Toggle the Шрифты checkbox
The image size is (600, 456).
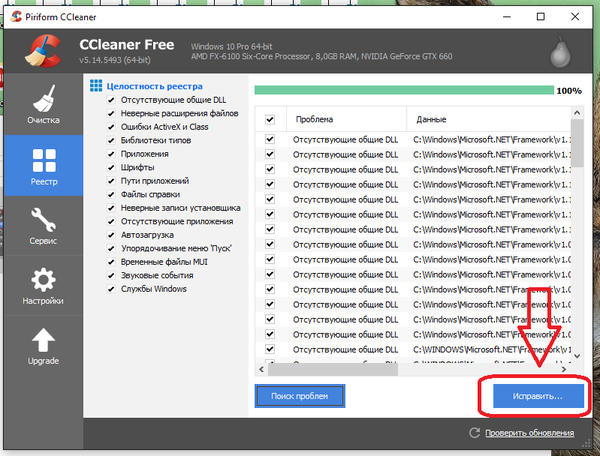point(111,168)
